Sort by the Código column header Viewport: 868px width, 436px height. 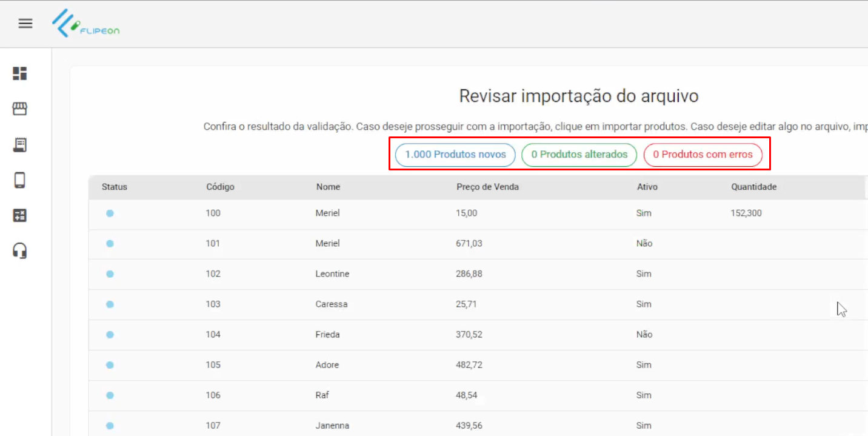click(x=220, y=187)
